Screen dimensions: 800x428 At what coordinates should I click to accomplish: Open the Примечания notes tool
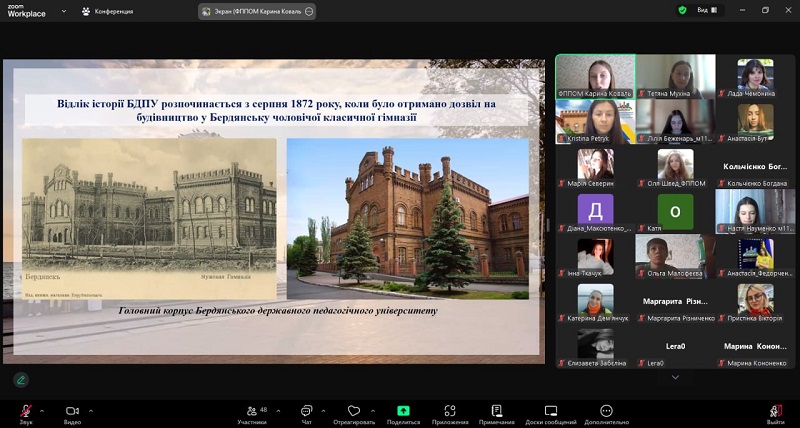pos(497,414)
